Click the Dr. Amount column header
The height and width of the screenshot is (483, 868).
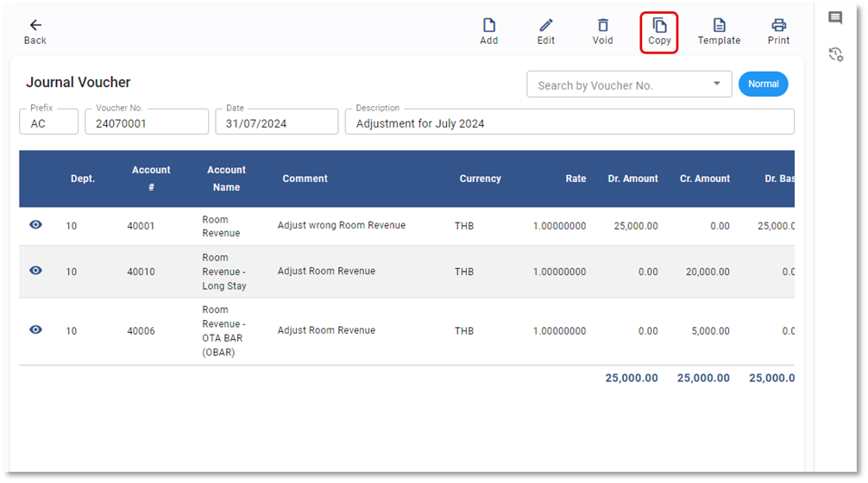pyautogui.click(x=632, y=179)
